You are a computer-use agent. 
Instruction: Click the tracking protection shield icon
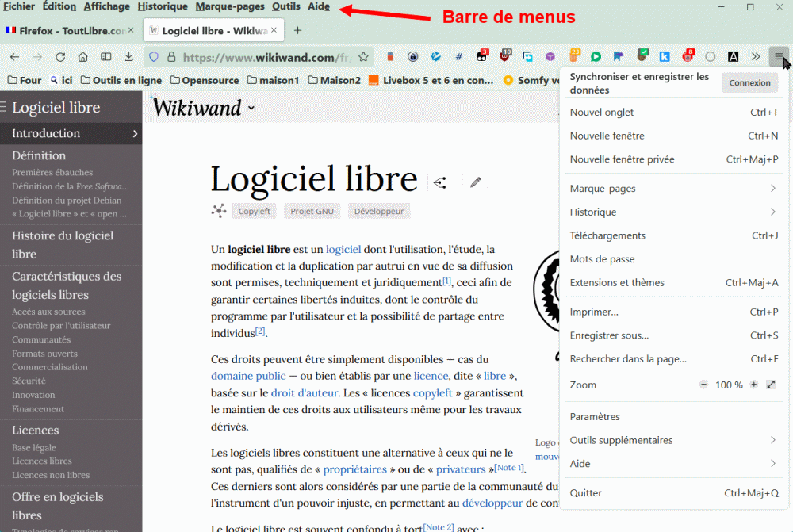click(154, 57)
